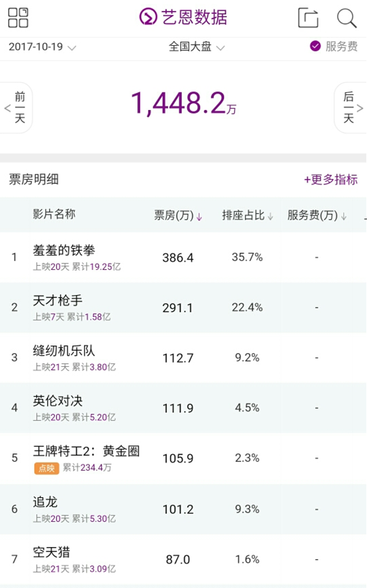Open 羞羞的铁拳 movie row
367x588 pixels.
tap(183, 257)
